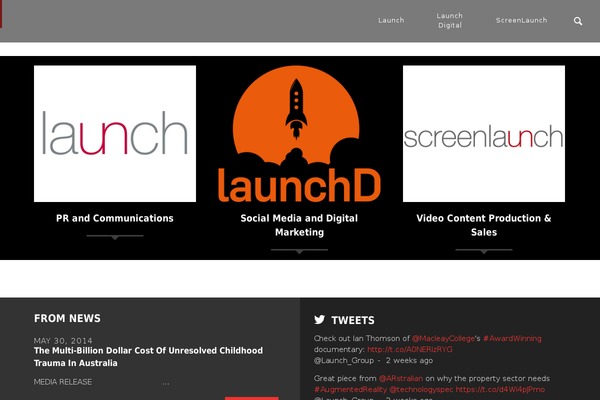The height and width of the screenshot is (400, 600).
Task: Open the @technologyspec mention link
Action: [421, 389]
